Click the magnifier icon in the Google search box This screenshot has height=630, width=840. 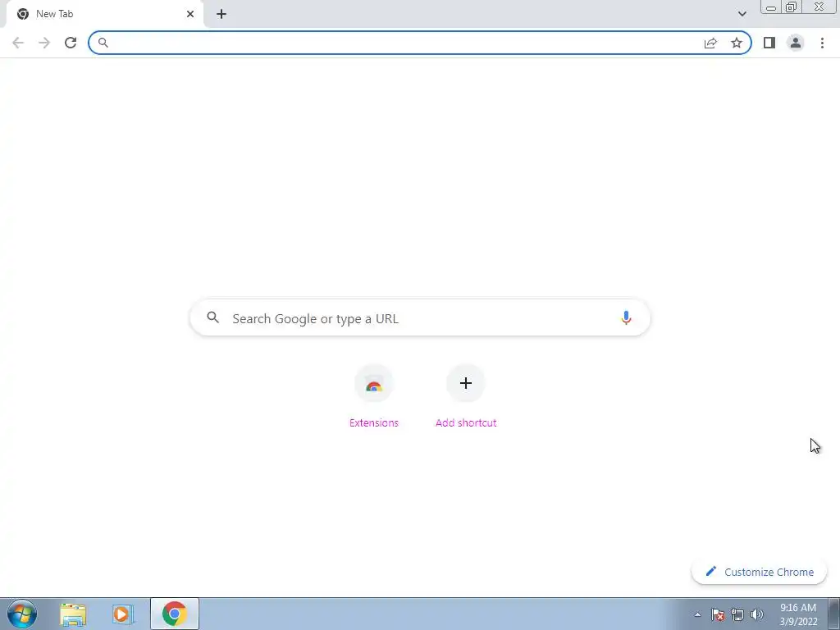213,317
